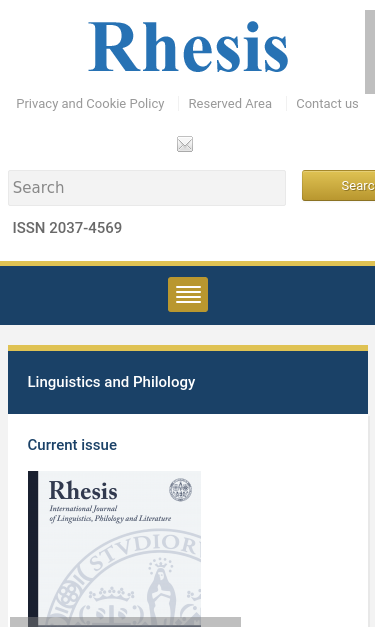The width and height of the screenshot is (375, 627).
Task: Click the horizontal scrollbar at the bottom
Action: pos(126,622)
